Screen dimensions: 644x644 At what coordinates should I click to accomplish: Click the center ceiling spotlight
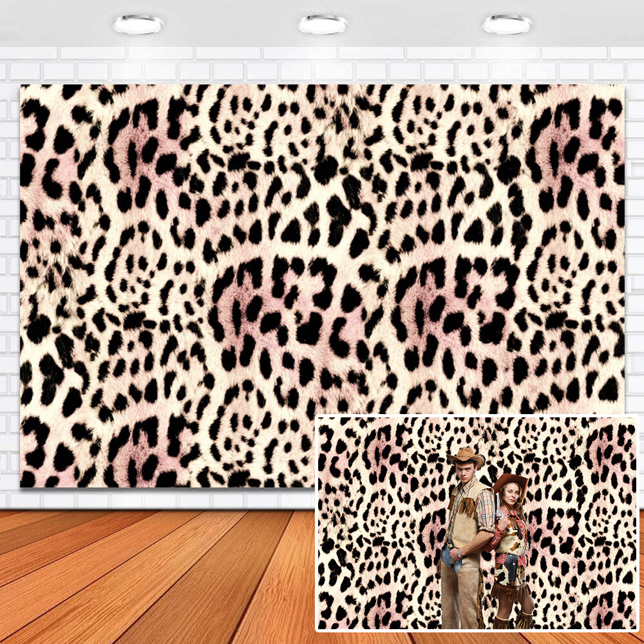point(322,24)
